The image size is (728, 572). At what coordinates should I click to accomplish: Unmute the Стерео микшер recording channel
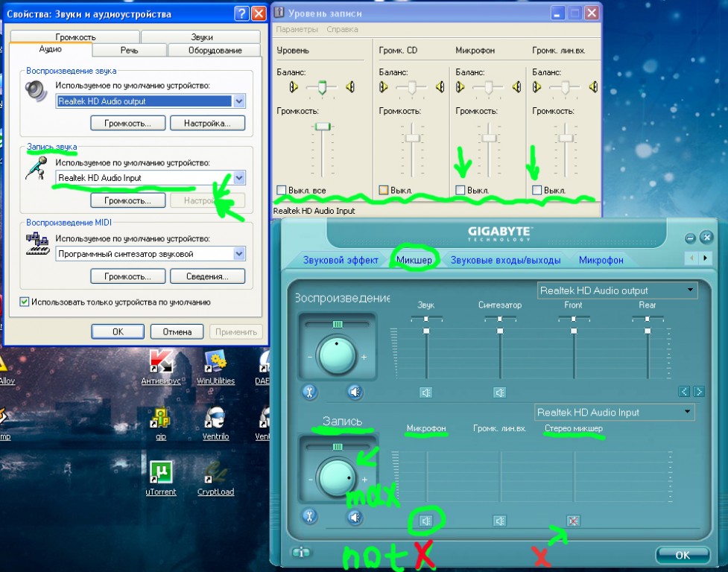click(x=574, y=521)
